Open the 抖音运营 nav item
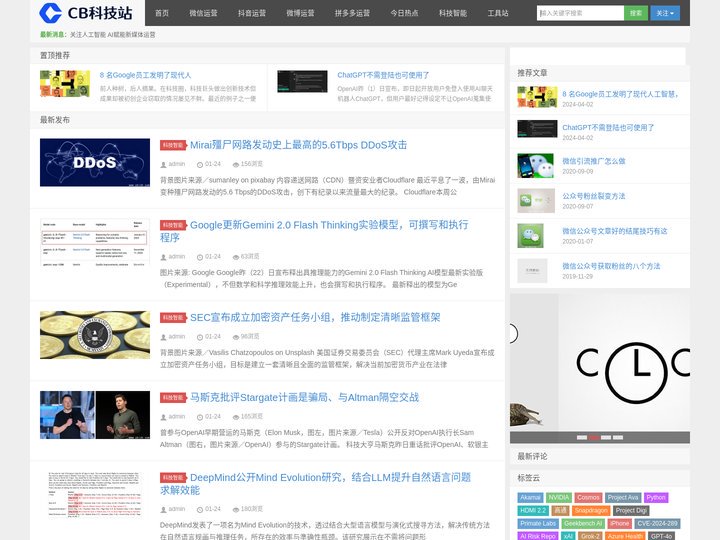The width and height of the screenshot is (720, 540). coord(252,13)
